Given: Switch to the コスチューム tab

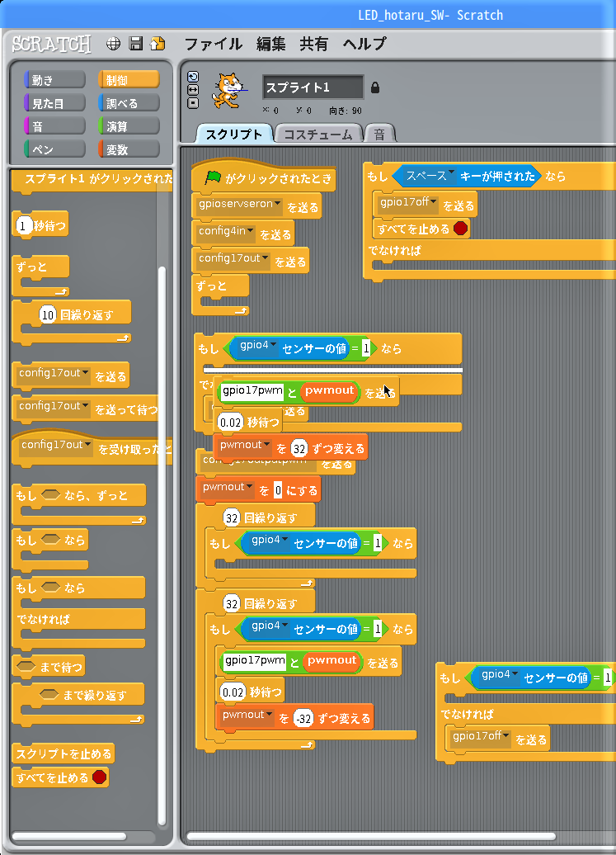Looking at the screenshot, I should (x=317, y=135).
